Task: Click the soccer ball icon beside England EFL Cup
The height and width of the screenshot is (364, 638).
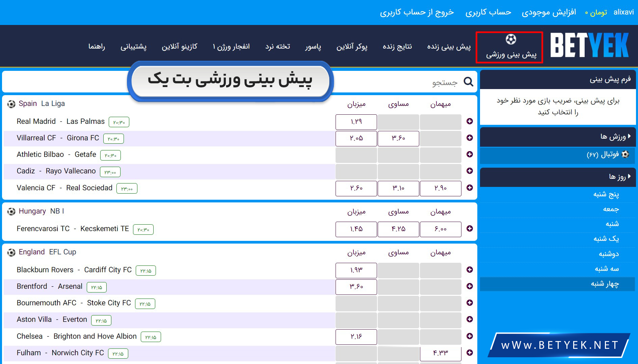Action: 11,252
